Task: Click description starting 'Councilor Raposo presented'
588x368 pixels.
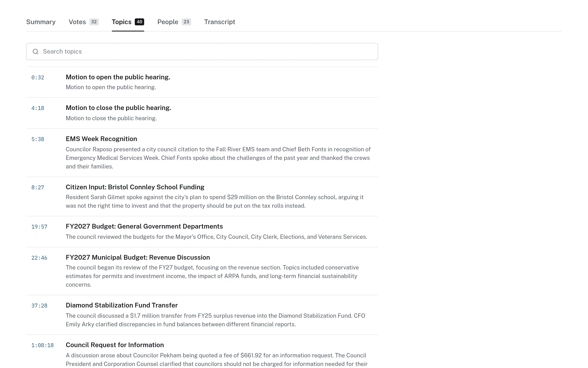Action: 218,158
